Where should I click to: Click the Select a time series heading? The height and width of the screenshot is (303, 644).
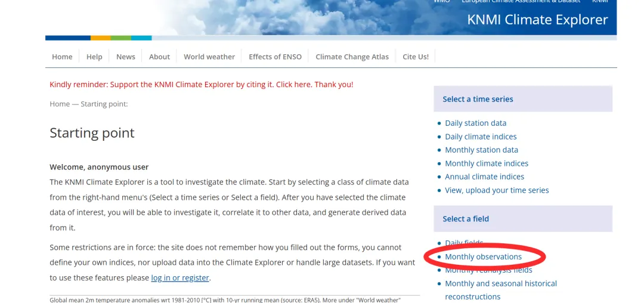478,99
